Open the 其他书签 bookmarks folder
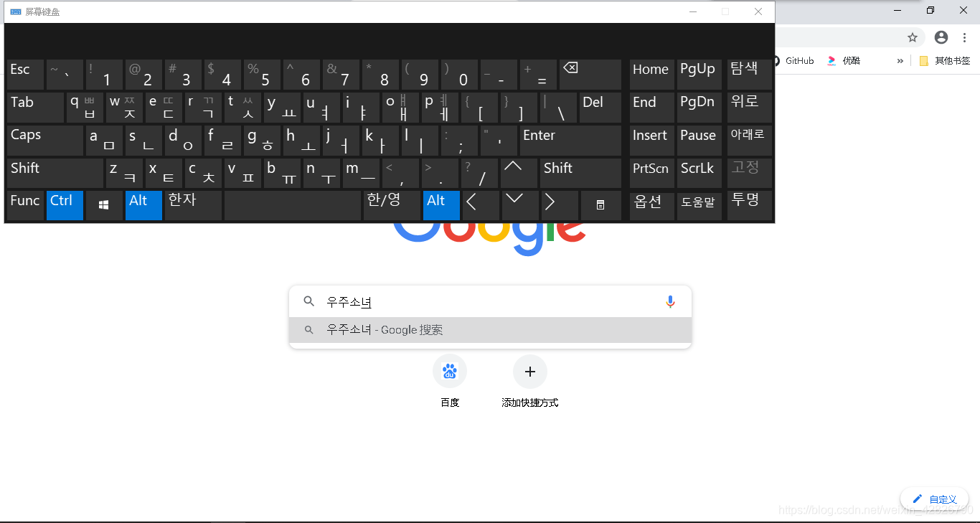The height and width of the screenshot is (523, 980). click(x=945, y=61)
